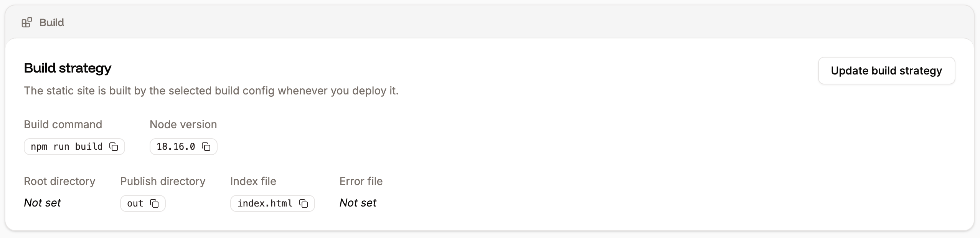The width and height of the screenshot is (980, 238).
Task: Click the Build section grid icon
Action: click(x=26, y=22)
